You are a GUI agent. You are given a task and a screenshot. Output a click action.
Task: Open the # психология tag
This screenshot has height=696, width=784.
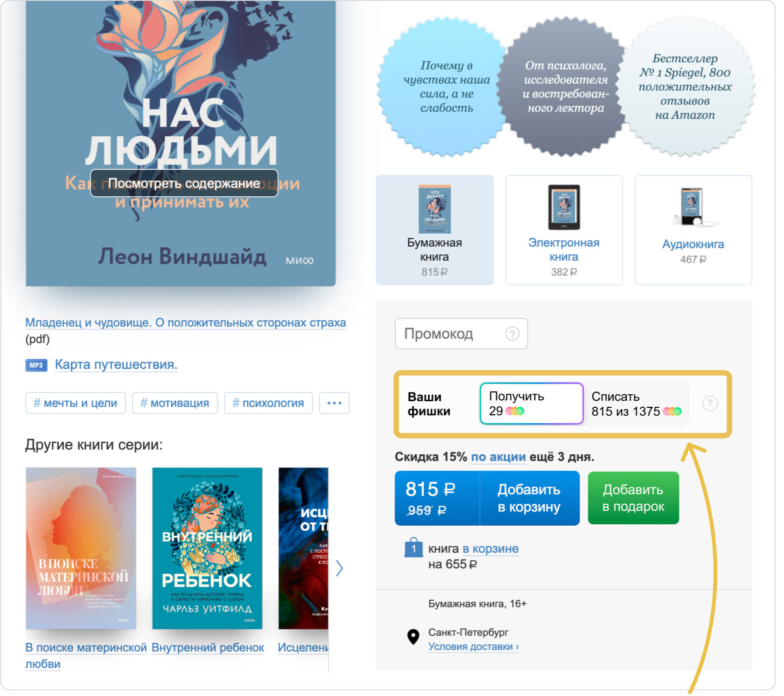[268, 403]
